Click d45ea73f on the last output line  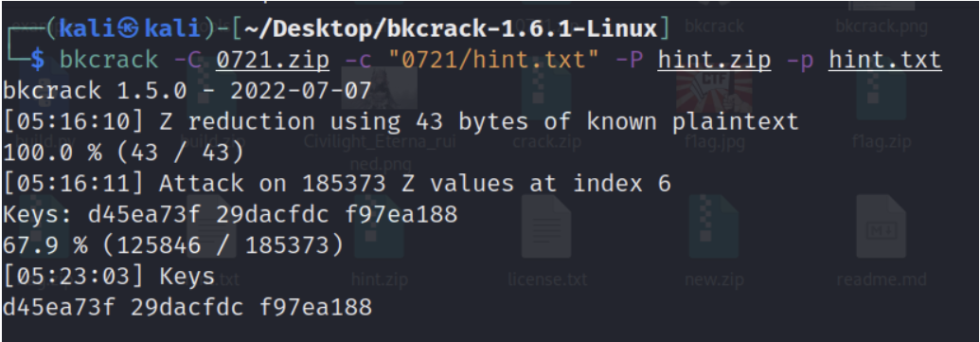point(60,308)
